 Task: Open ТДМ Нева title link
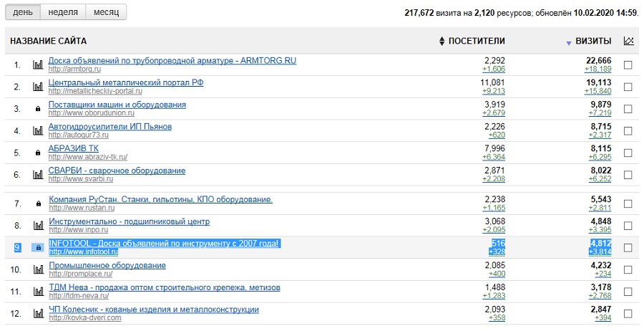[165, 287]
